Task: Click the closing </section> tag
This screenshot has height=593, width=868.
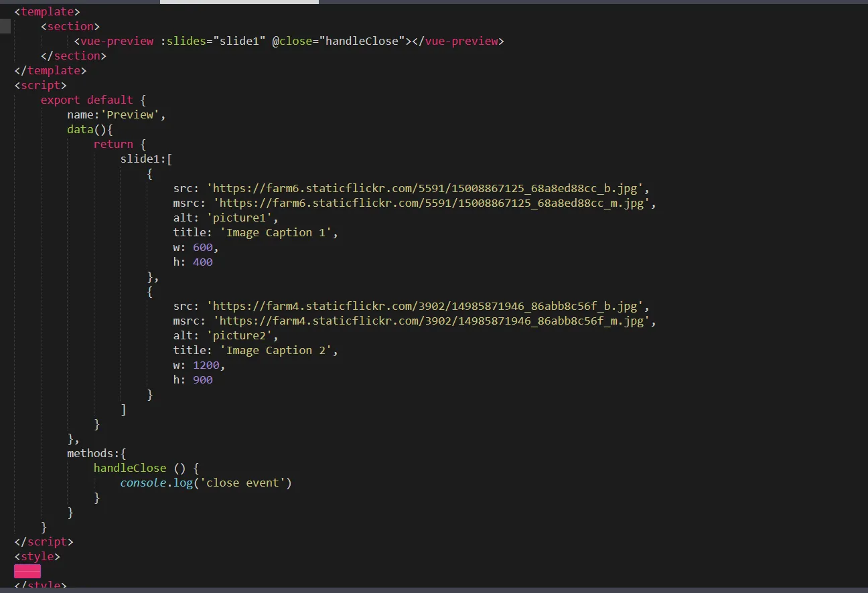Action: (74, 56)
